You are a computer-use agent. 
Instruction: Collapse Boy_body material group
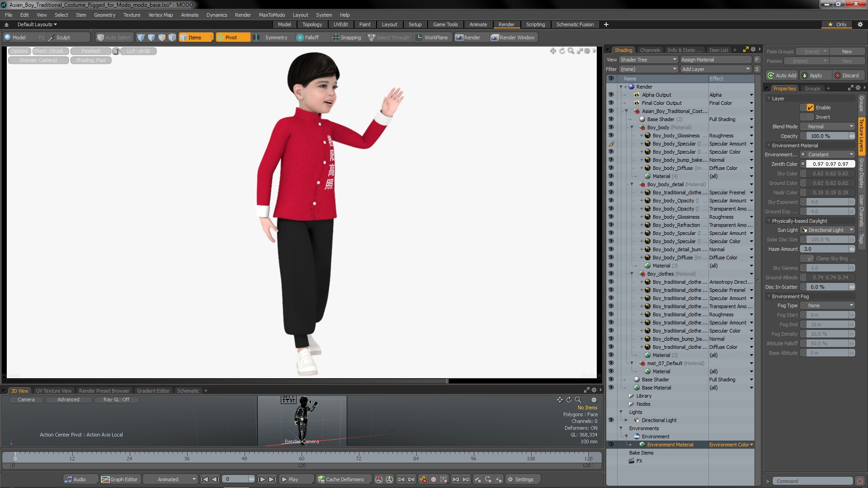point(632,127)
